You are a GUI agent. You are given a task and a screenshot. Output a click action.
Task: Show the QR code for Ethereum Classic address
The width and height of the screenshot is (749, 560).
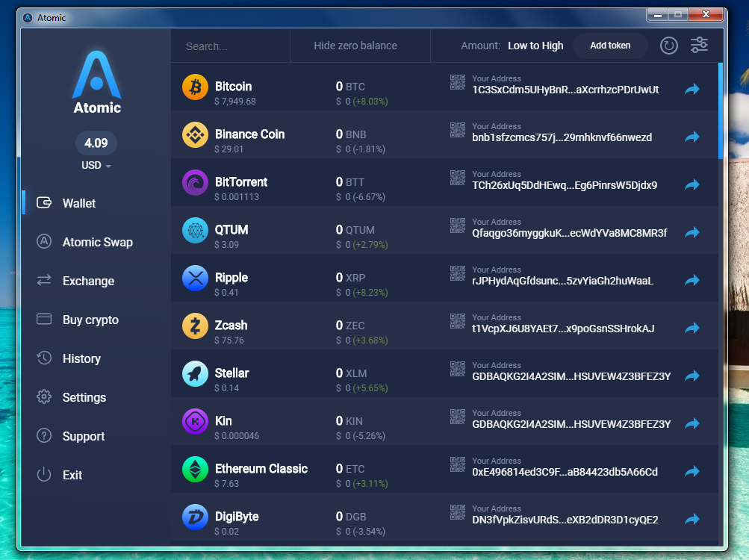pos(458,464)
